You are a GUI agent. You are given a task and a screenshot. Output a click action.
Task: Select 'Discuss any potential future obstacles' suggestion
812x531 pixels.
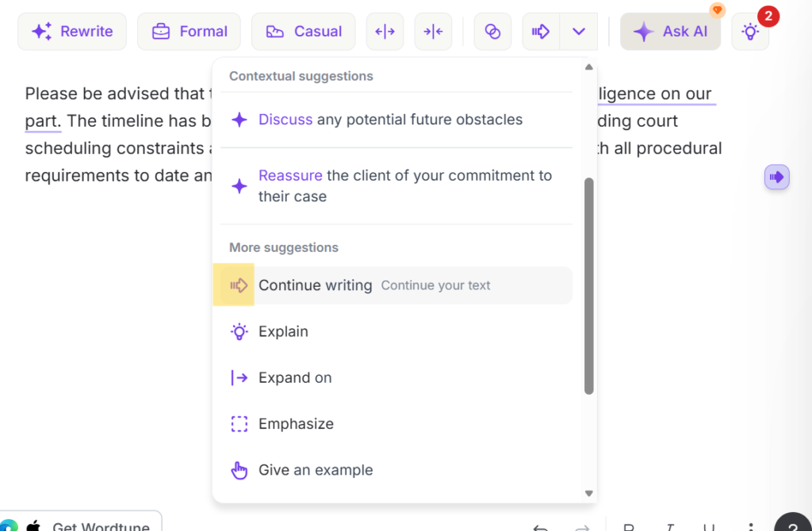390,120
